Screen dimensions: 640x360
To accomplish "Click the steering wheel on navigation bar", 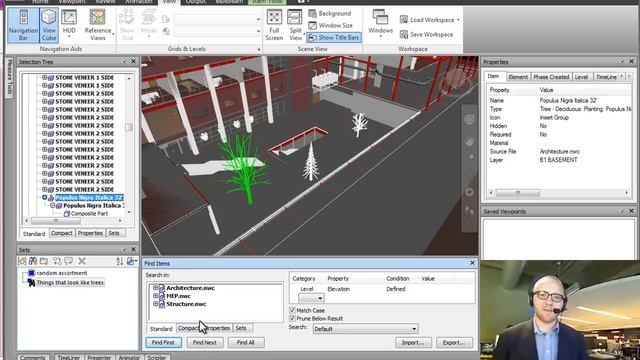I will (x=469, y=119).
